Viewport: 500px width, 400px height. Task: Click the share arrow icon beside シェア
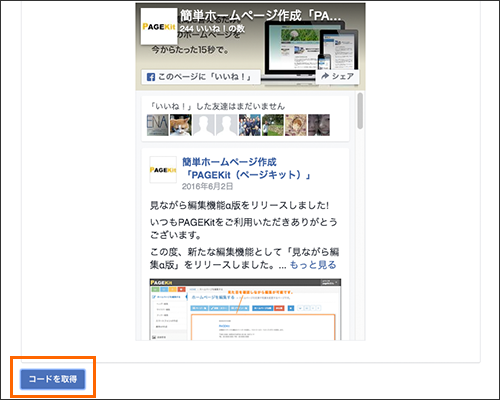pos(325,76)
